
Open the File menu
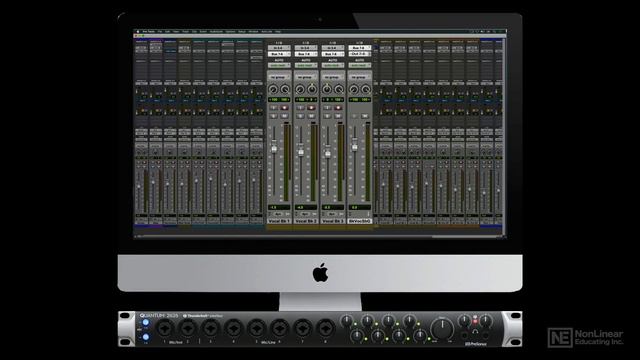[160, 31]
